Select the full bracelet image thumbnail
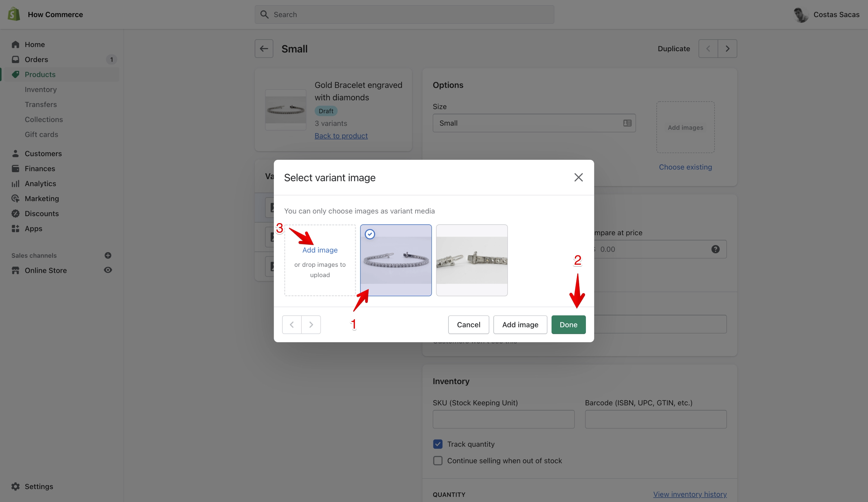 tap(396, 260)
